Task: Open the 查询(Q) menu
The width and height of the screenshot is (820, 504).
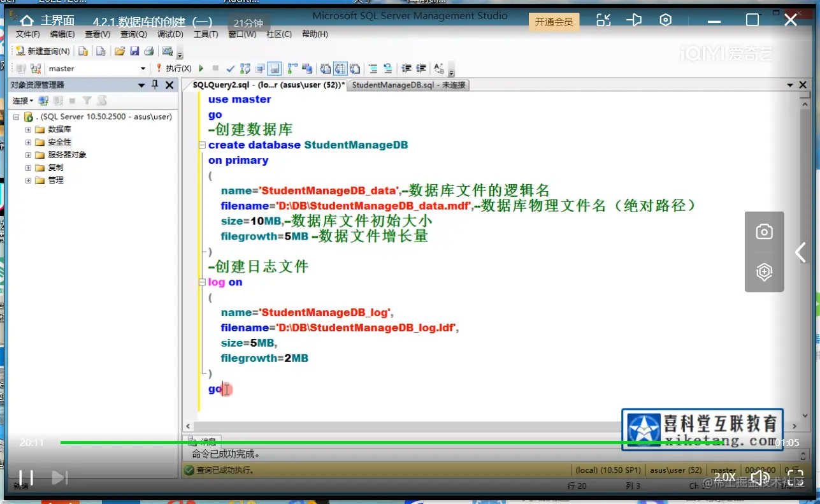Action: pyautogui.click(x=134, y=34)
